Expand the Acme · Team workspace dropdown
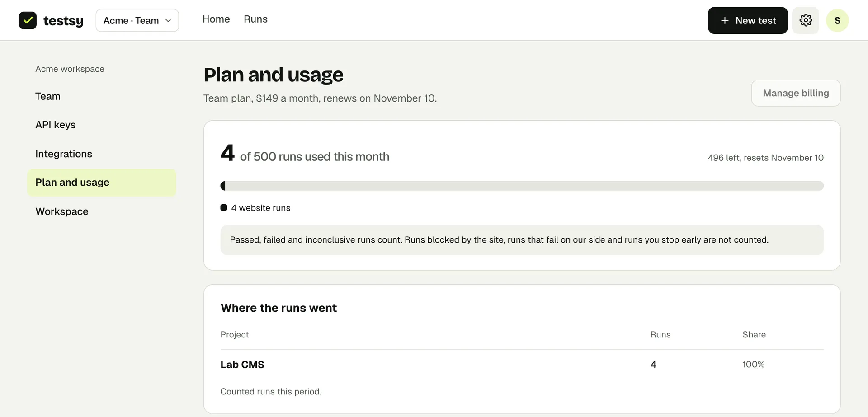868x417 pixels. (137, 20)
